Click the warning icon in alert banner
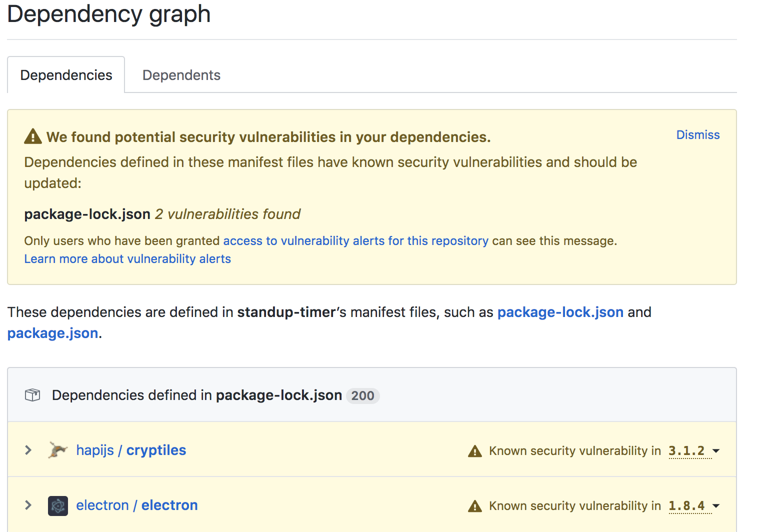Screen dimensions: 765x532 [x=33, y=136]
